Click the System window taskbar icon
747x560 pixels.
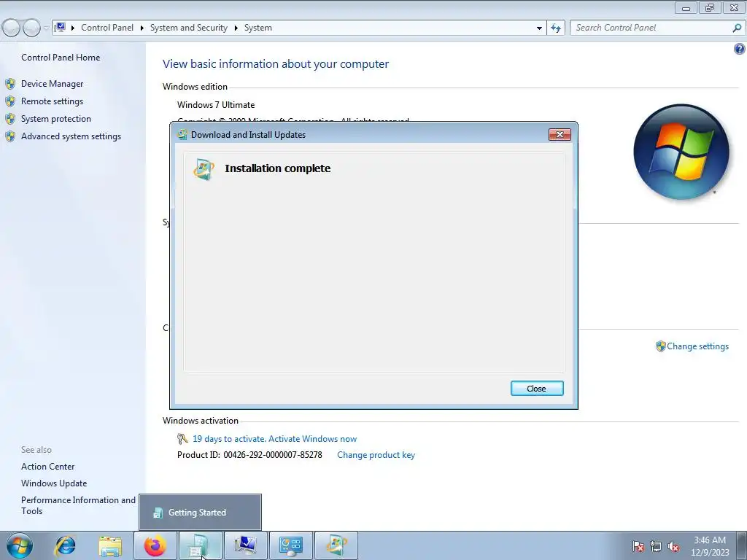(245, 545)
